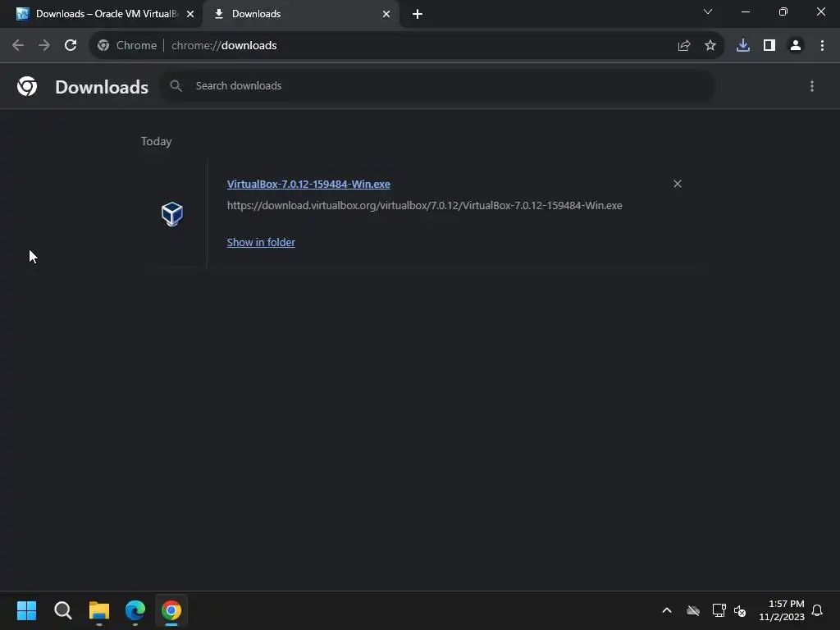Open a new tab with the plus button
This screenshot has width=840, height=630.
click(418, 14)
